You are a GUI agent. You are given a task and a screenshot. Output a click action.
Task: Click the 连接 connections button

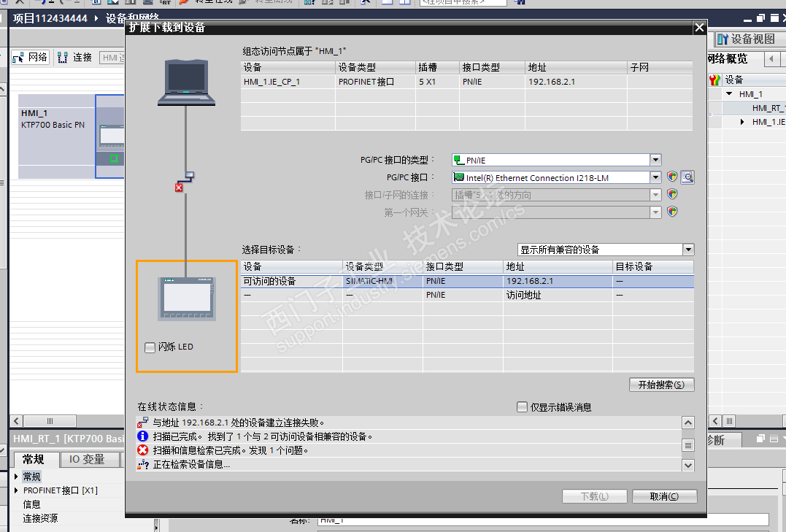(74, 57)
